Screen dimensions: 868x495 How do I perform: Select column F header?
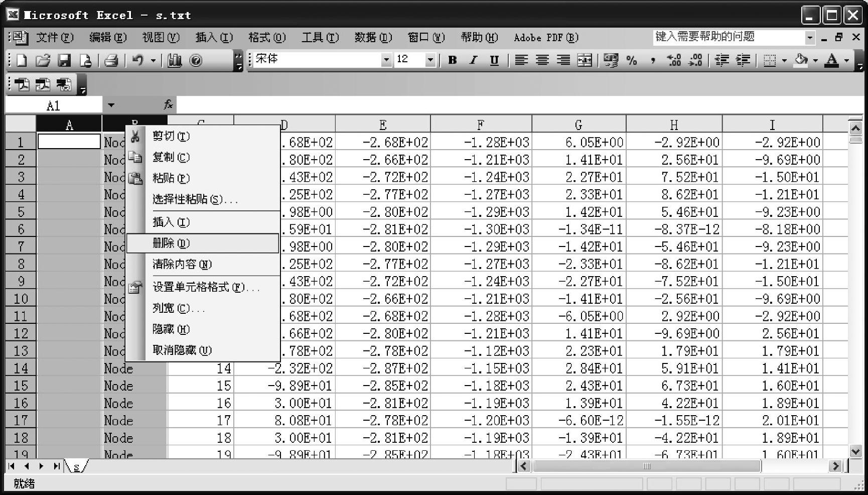481,125
